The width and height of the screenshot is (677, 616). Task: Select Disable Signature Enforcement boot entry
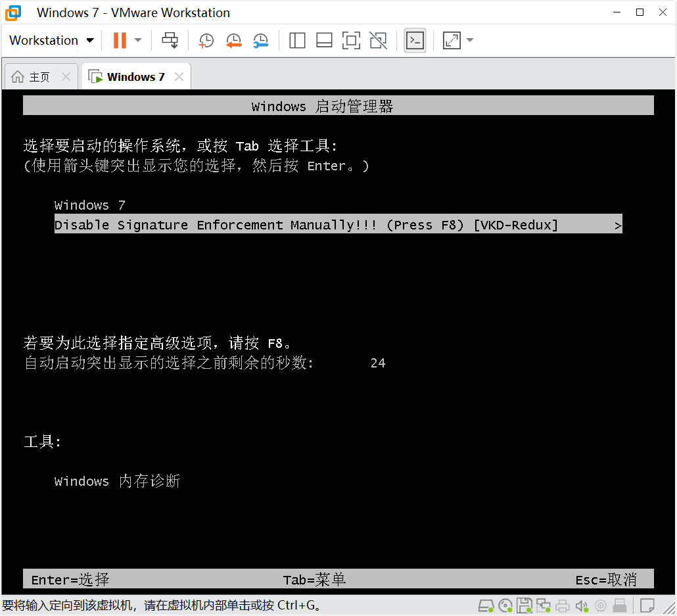pyautogui.click(x=338, y=224)
